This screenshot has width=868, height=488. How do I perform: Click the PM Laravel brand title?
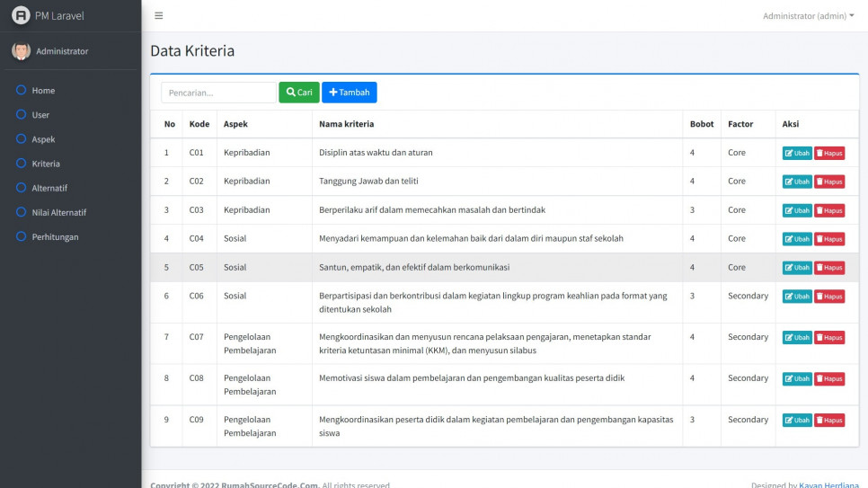59,15
